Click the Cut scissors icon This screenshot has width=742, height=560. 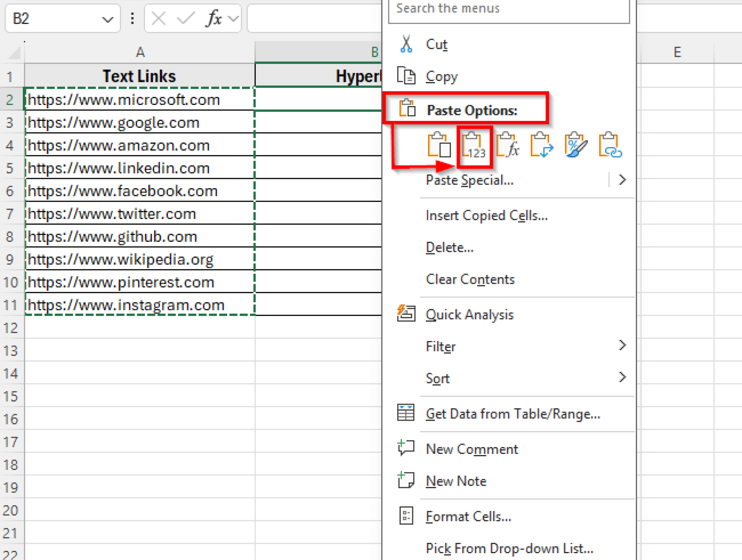(407, 43)
